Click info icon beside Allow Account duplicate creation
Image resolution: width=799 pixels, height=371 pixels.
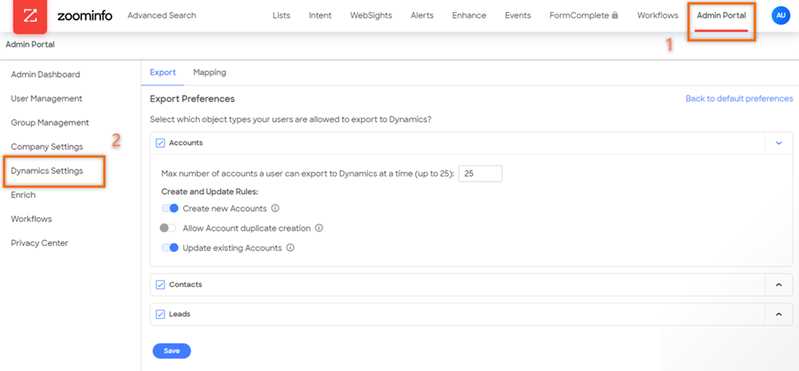pos(319,228)
